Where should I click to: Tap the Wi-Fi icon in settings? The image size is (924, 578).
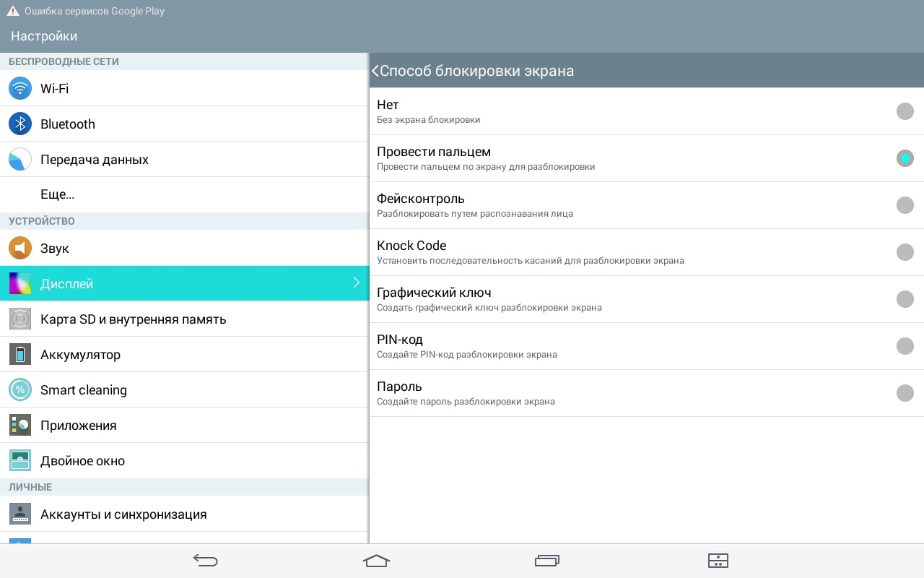point(20,89)
